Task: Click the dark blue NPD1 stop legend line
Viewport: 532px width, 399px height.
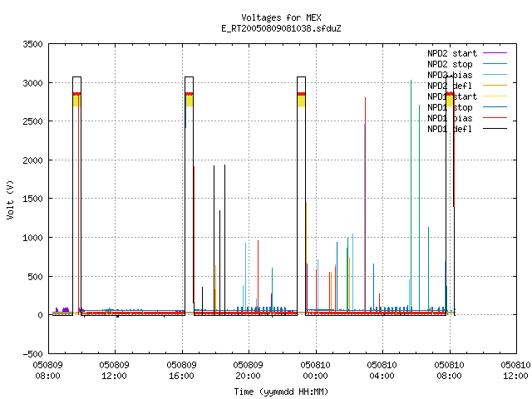Action: [x=495, y=107]
